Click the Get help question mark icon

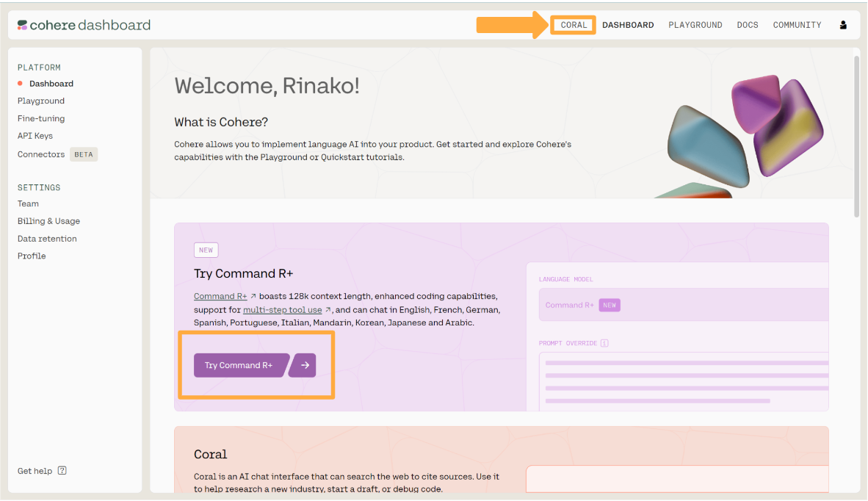pos(62,470)
